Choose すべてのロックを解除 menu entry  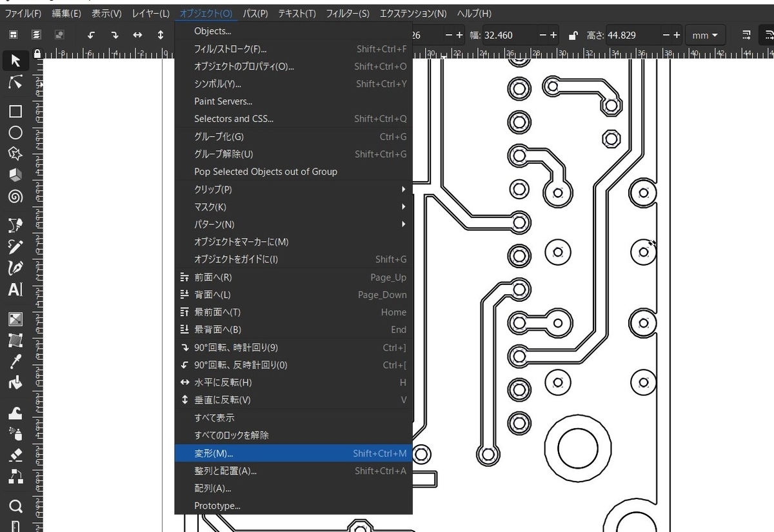[293, 435]
